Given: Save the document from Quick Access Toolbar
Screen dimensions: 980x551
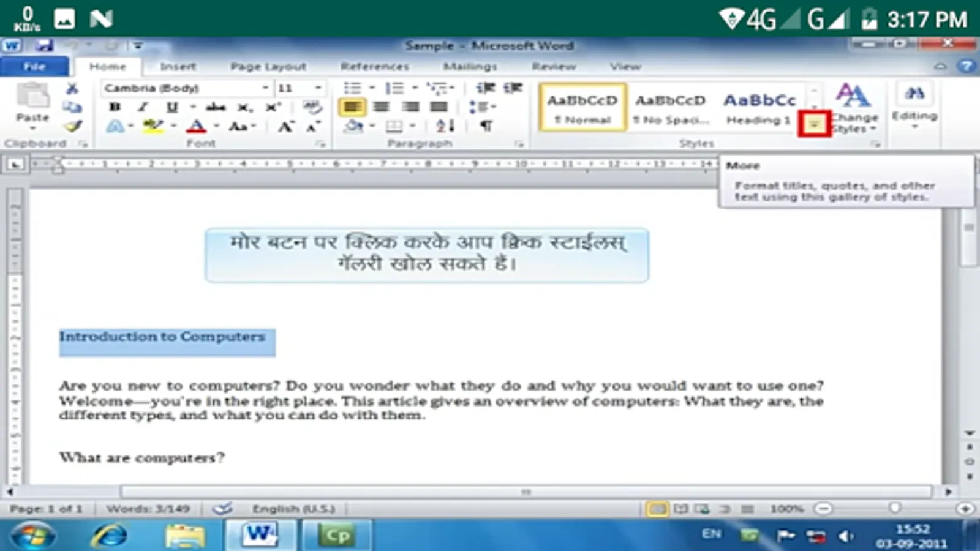Looking at the screenshot, I should point(43,45).
